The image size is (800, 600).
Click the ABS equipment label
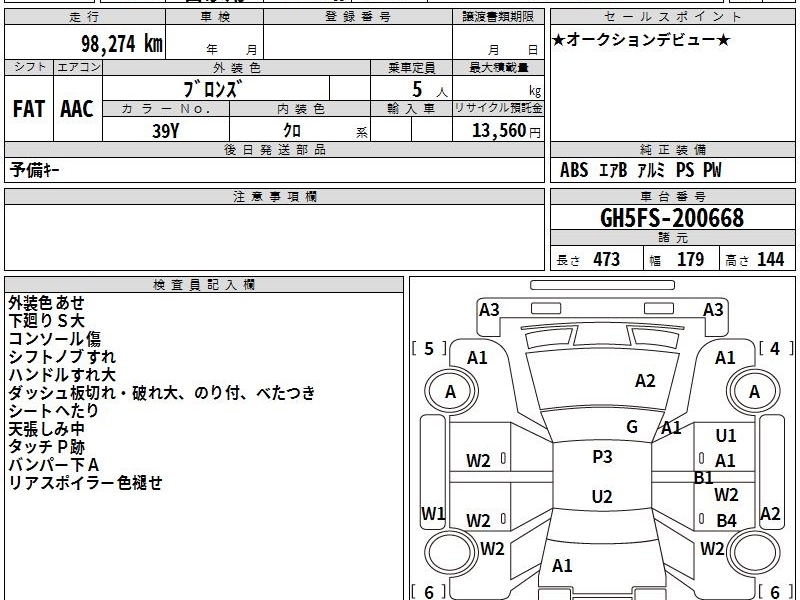(574, 170)
